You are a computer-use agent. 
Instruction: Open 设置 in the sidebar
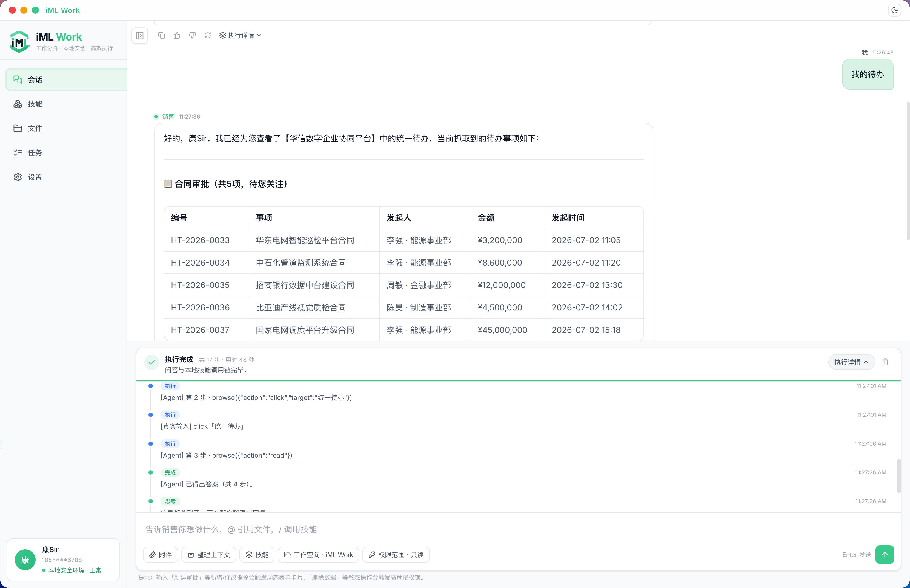66,177
